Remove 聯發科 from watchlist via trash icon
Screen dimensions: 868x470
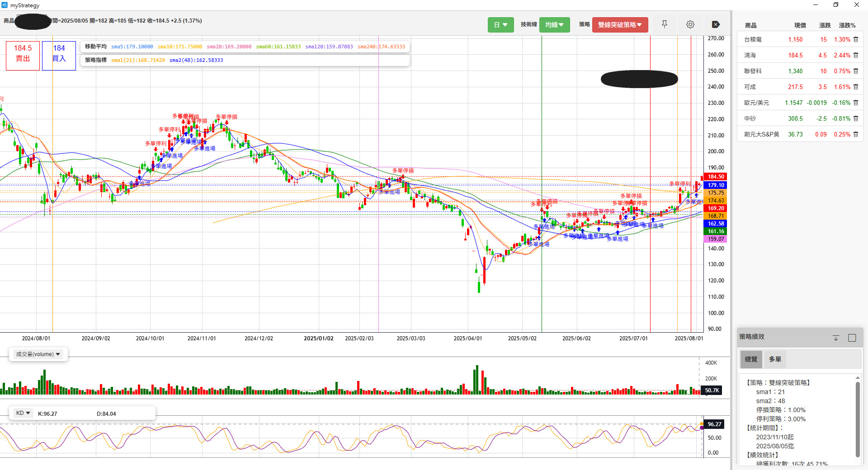click(856, 71)
